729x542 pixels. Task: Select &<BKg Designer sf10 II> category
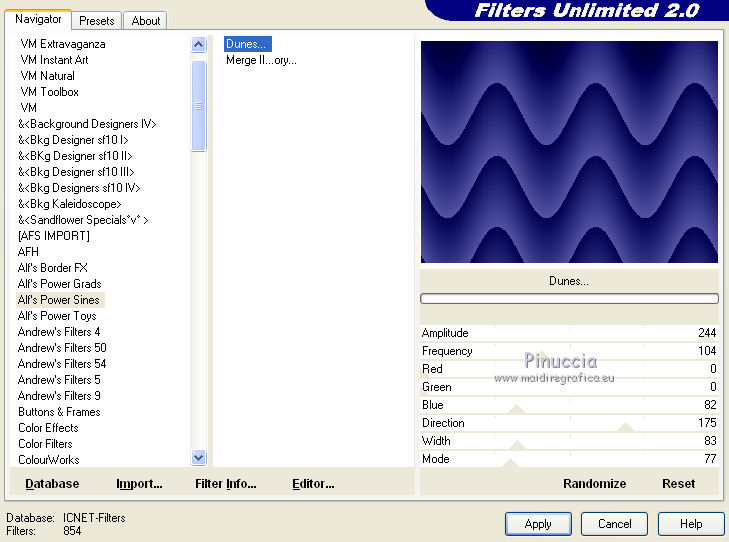[x=75, y=156]
